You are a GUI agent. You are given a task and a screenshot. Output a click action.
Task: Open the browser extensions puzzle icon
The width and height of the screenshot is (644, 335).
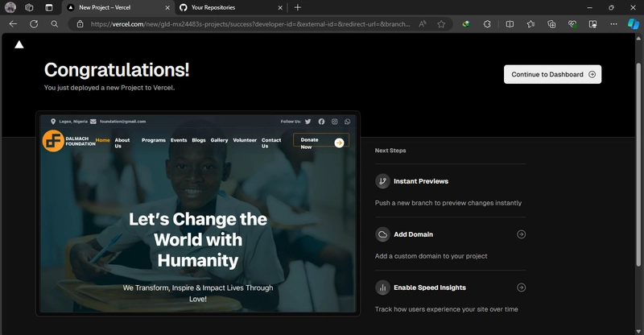(487, 24)
